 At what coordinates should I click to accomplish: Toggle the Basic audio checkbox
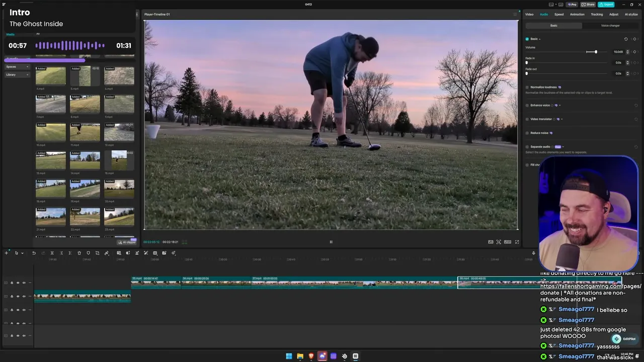tap(527, 39)
